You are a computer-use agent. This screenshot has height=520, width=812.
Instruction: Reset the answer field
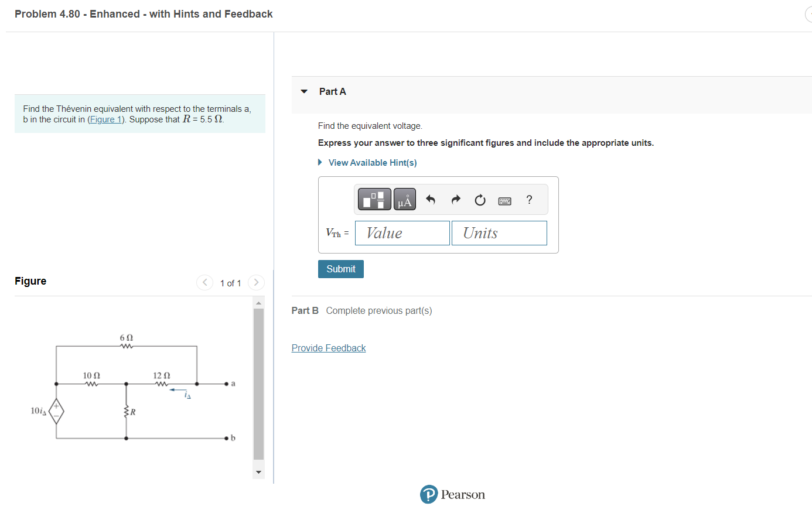click(480, 199)
